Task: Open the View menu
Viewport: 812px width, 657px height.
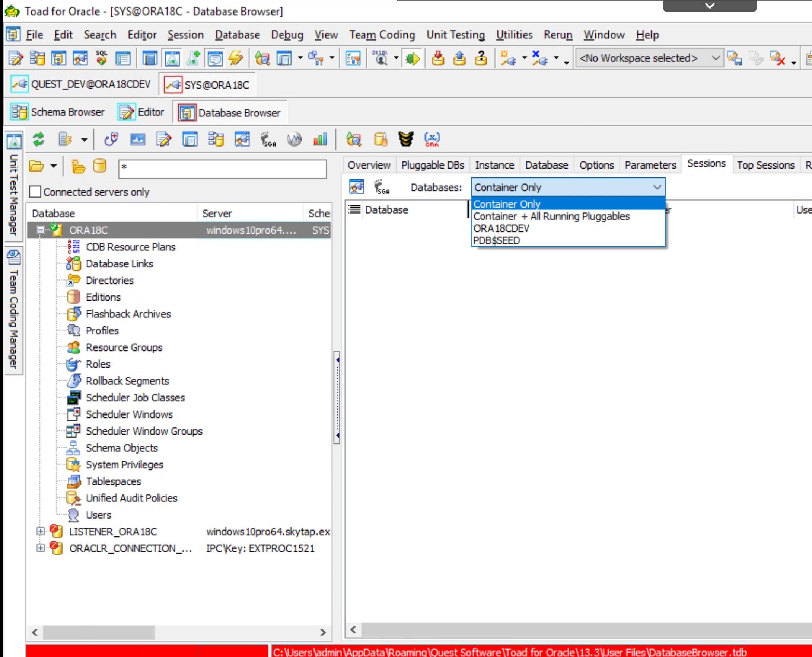Action: point(326,34)
